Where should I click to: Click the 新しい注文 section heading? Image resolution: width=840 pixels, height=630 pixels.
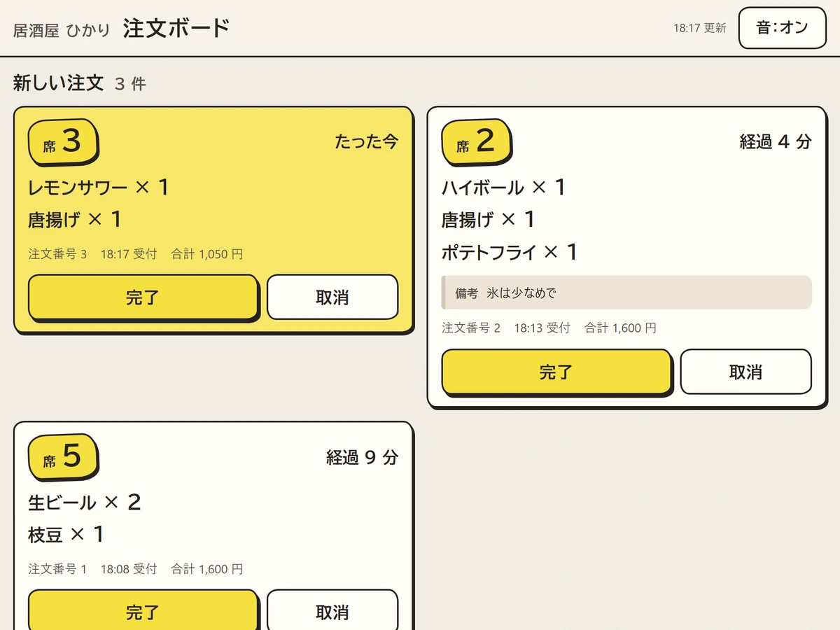pyautogui.click(x=59, y=83)
